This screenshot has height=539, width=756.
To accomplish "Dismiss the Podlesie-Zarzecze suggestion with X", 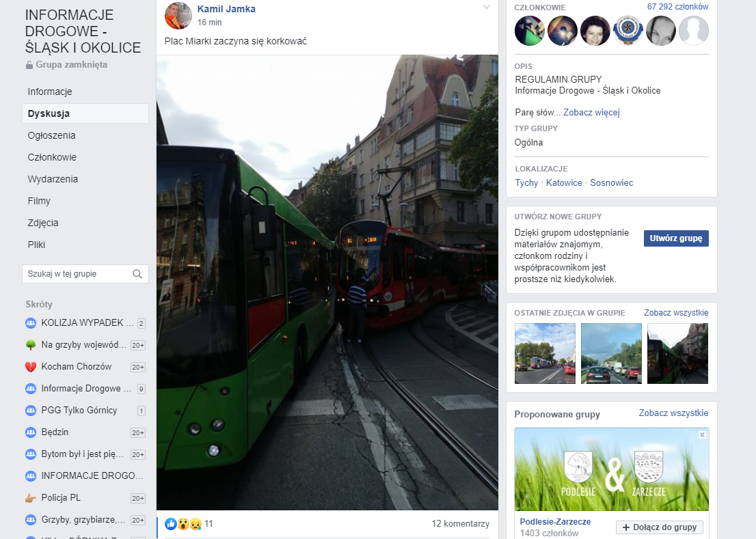I will [x=702, y=434].
